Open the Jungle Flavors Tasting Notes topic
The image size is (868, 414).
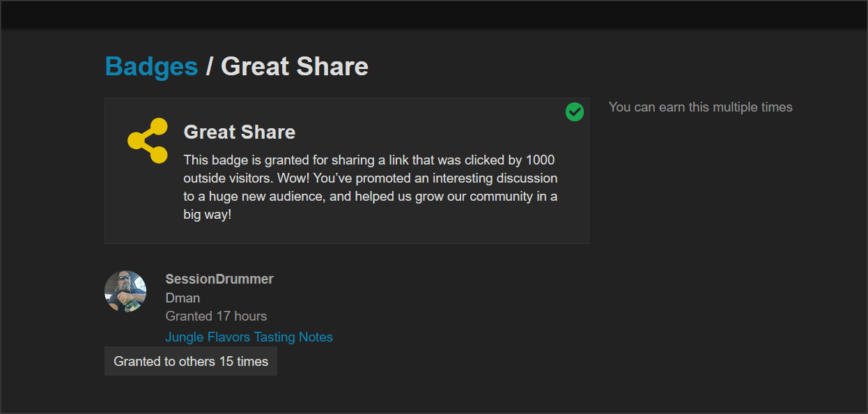[249, 337]
